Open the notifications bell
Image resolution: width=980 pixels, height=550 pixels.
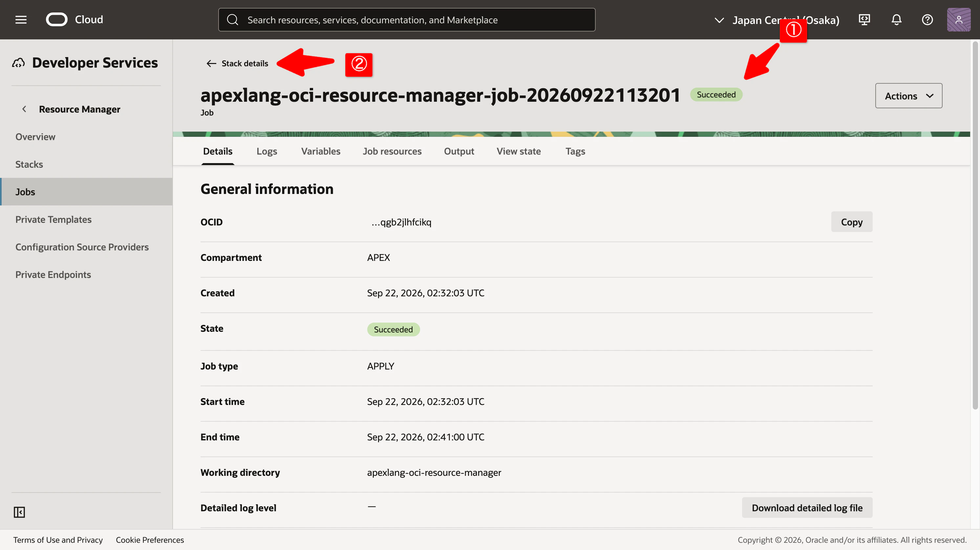coord(896,20)
